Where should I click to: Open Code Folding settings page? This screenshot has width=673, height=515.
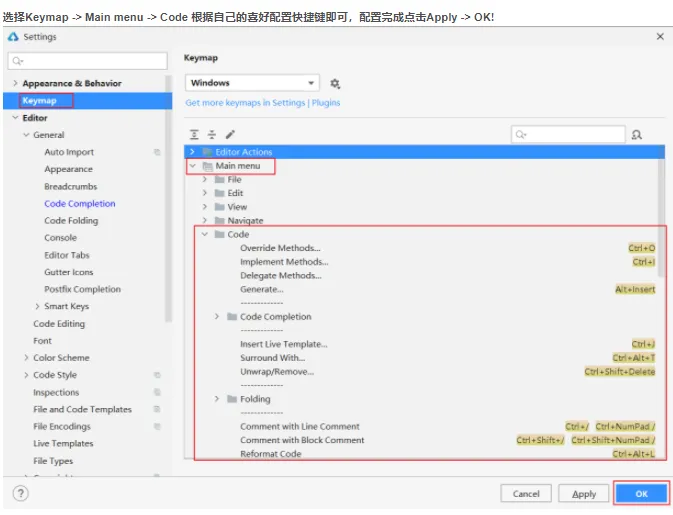(x=71, y=221)
